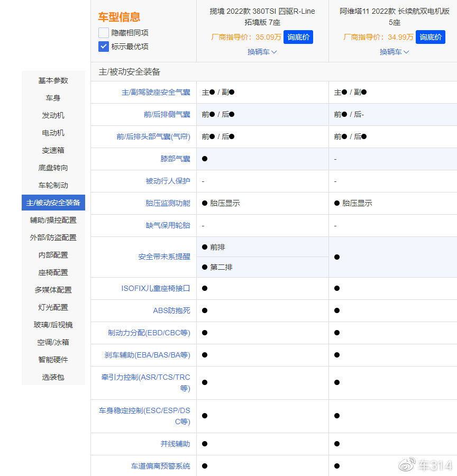Select 玻璃/后视镜 in sidebar
The image size is (457, 476).
tap(53, 325)
